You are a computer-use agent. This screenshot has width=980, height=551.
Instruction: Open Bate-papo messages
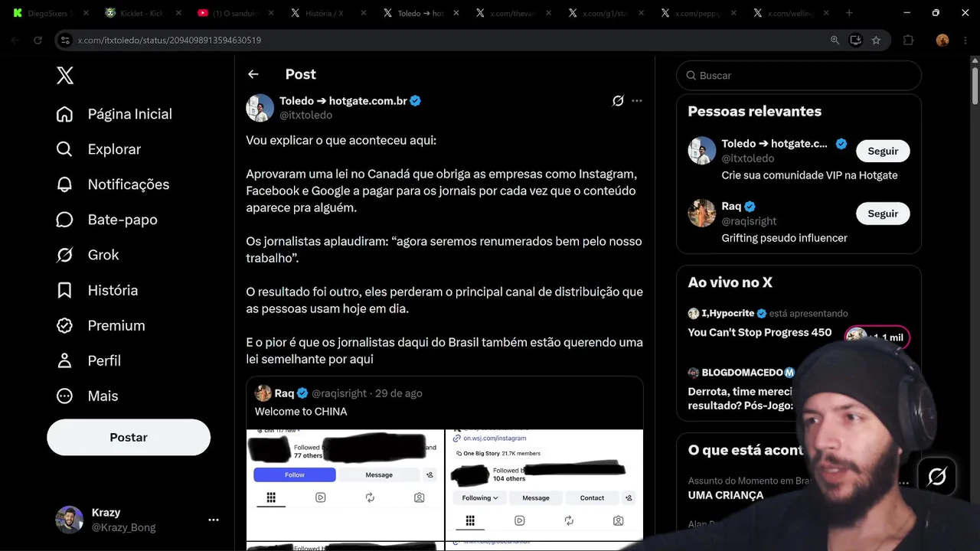point(106,220)
